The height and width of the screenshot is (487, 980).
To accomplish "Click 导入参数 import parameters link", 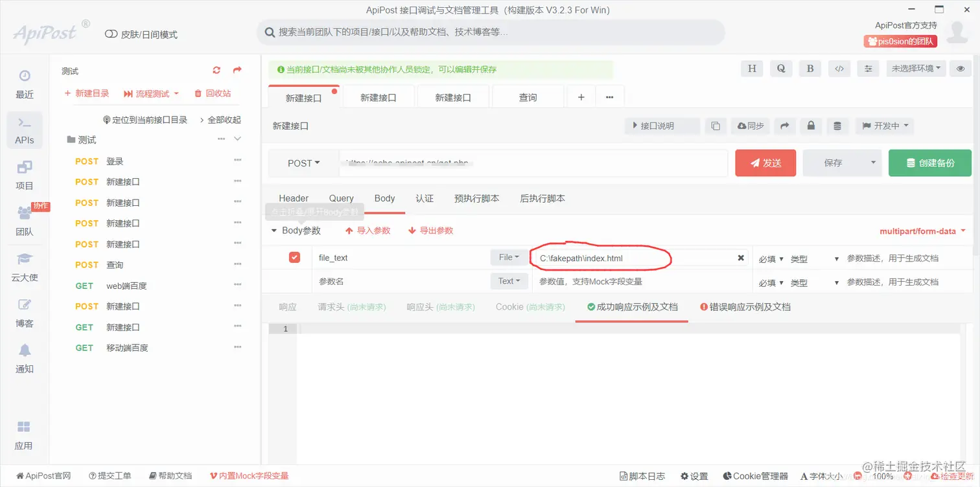I will point(367,231).
